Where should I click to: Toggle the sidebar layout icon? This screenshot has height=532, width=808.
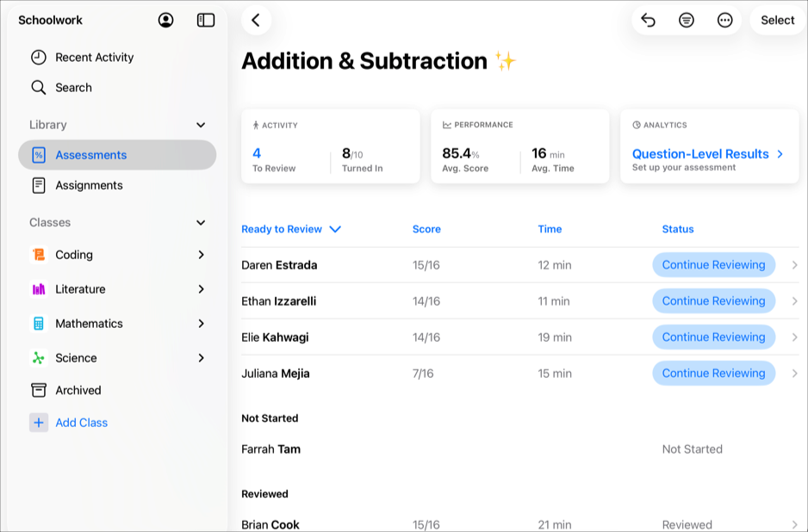[x=205, y=20]
